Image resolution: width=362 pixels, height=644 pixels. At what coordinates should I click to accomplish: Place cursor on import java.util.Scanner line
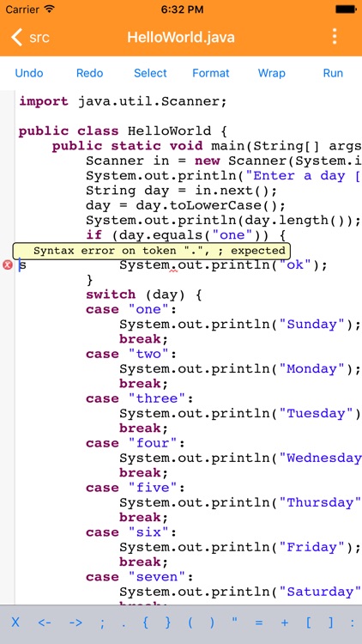[x=123, y=101]
